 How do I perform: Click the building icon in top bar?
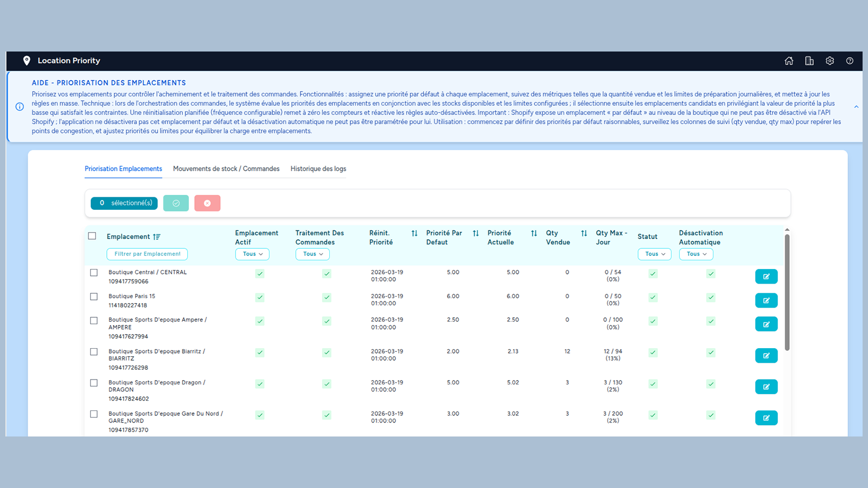pyautogui.click(x=809, y=61)
